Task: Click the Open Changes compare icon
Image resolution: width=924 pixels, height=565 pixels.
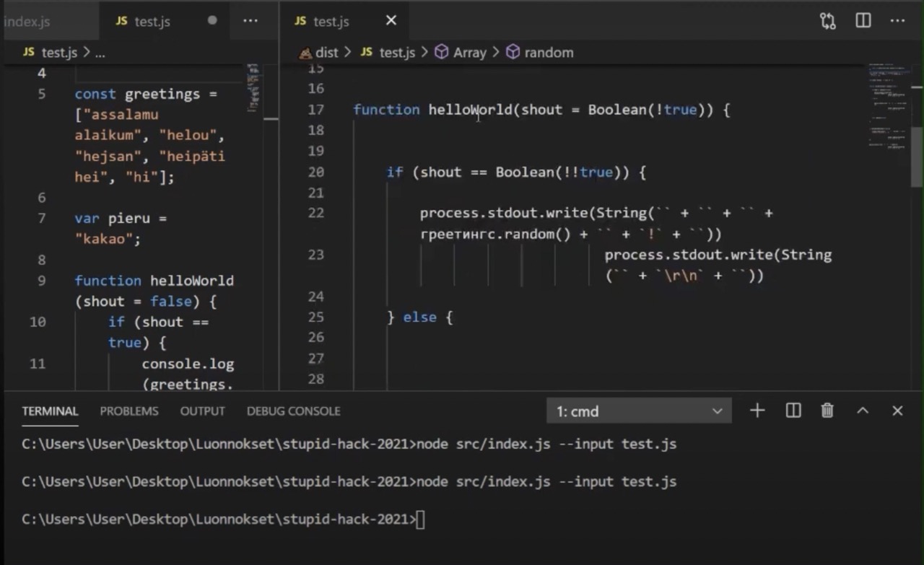Action: click(x=827, y=21)
